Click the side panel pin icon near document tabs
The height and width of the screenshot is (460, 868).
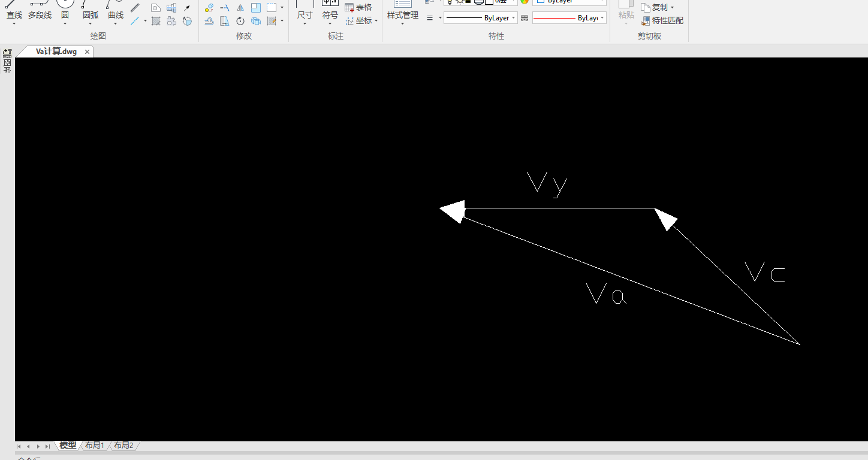pos(7,53)
